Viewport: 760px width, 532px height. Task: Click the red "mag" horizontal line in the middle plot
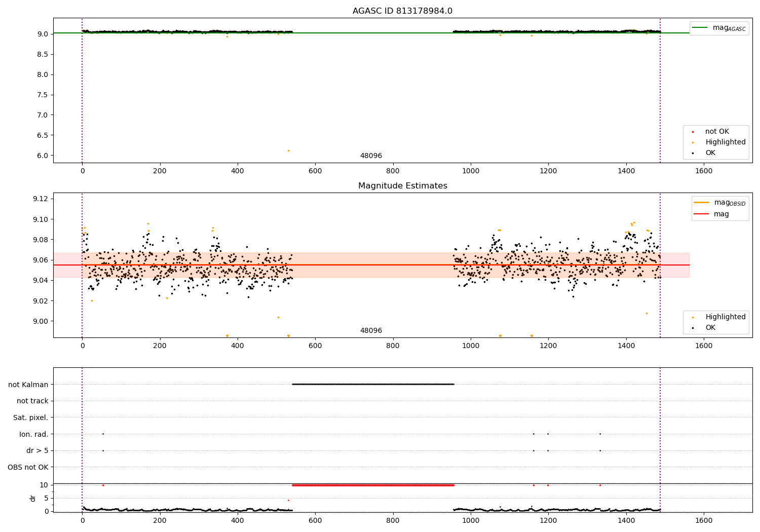(371, 265)
